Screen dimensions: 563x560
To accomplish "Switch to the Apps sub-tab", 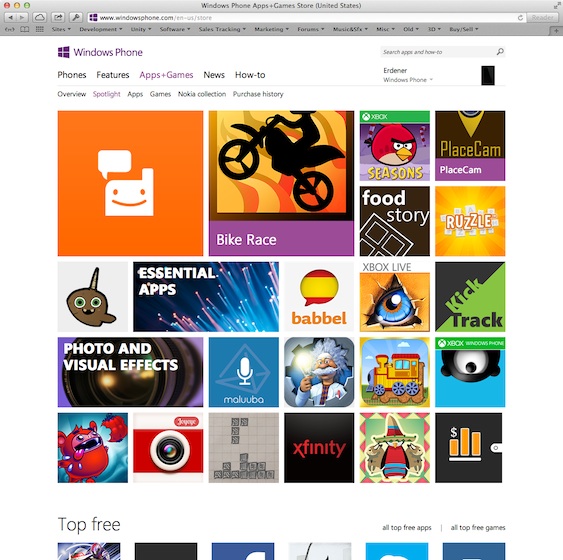I will (x=135, y=94).
